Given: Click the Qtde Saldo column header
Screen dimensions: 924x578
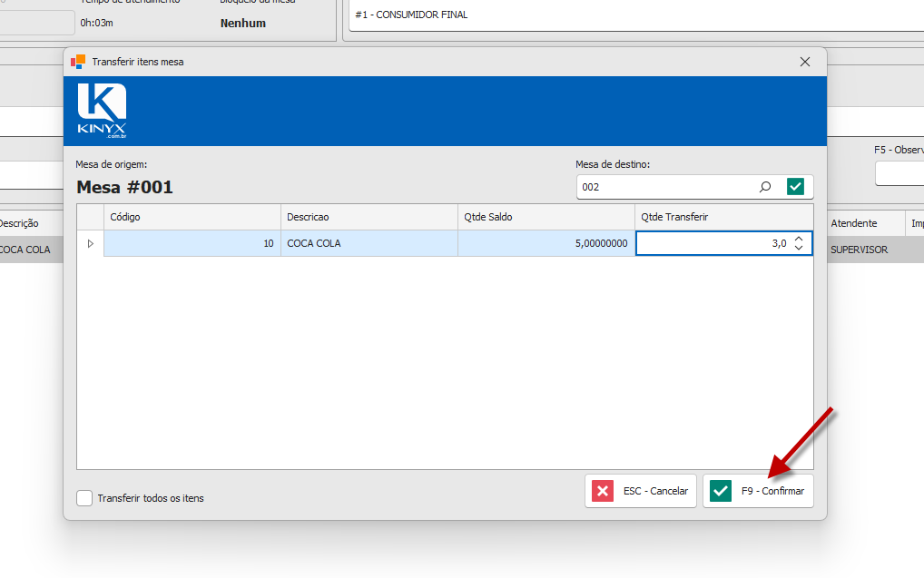Looking at the screenshot, I should 546,217.
